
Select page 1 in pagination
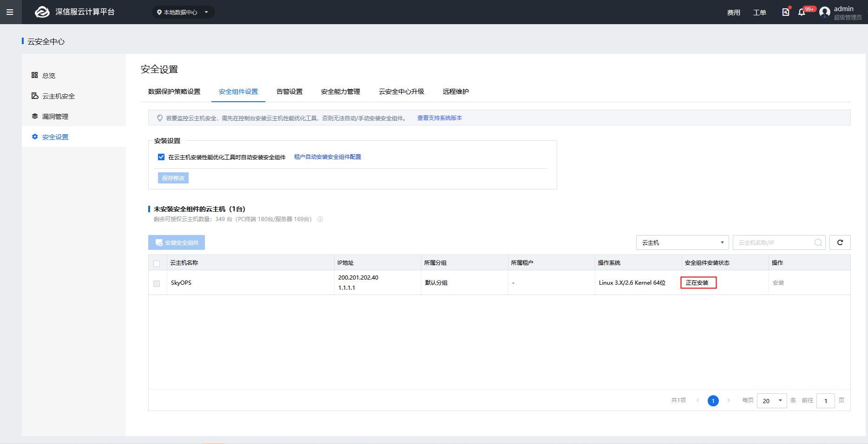pos(713,401)
